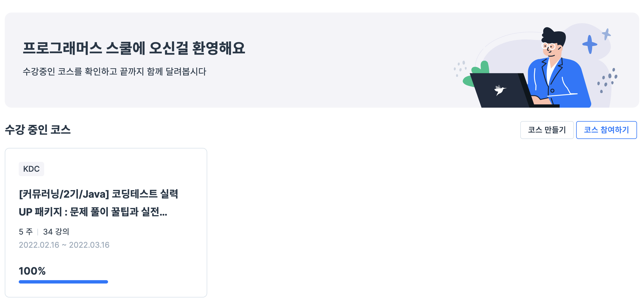
Task: Click the gray dot cluster left of the plant
Action: tap(460, 68)
